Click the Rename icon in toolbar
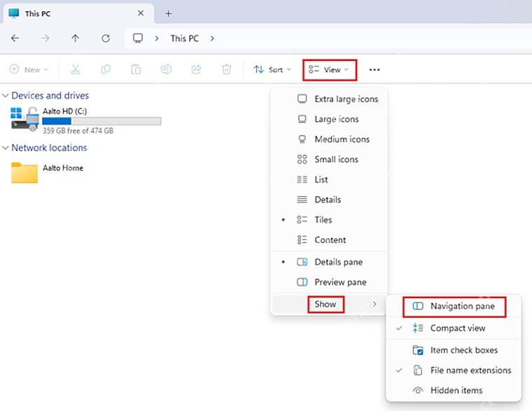 coord(166,69)
